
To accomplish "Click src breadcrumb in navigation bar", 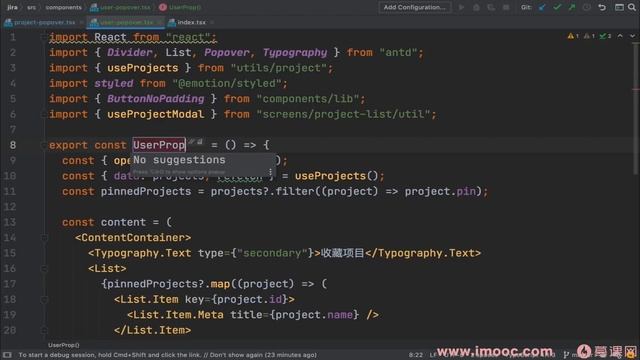I will point(31,7).
